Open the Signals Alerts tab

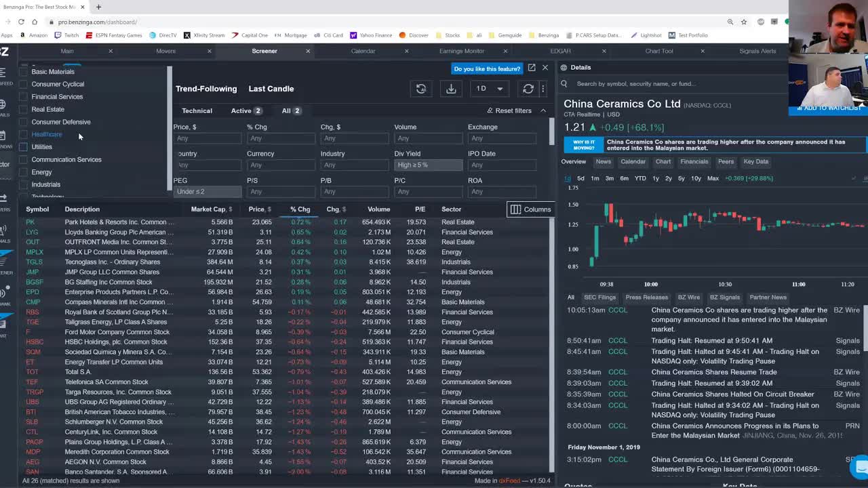point(757,51)
